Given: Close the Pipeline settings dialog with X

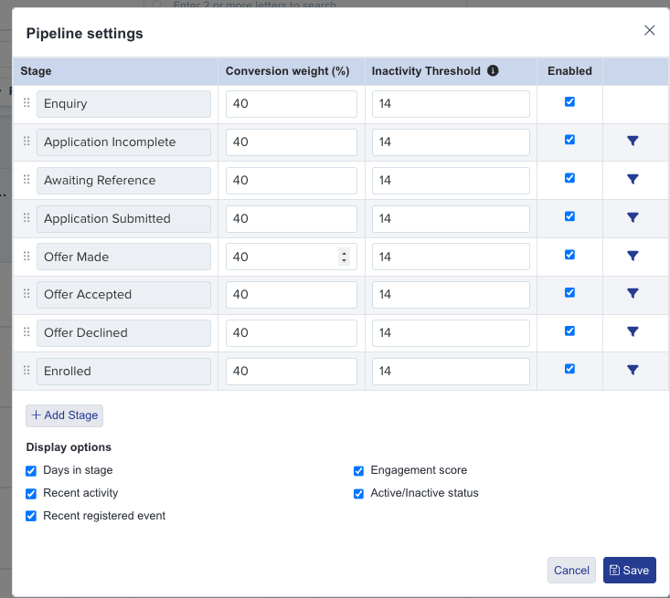Looking at the screenshot, I should point(649,31).
